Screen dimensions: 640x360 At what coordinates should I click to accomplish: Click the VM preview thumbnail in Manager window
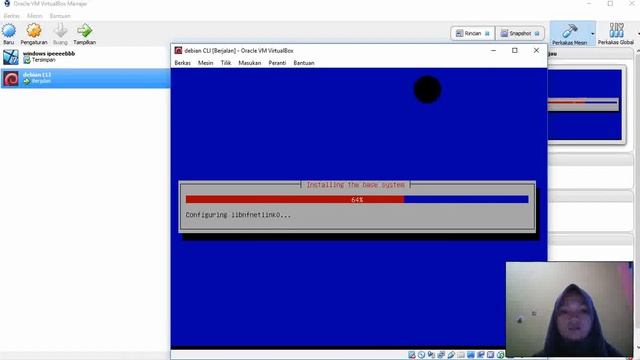point(584,105)
